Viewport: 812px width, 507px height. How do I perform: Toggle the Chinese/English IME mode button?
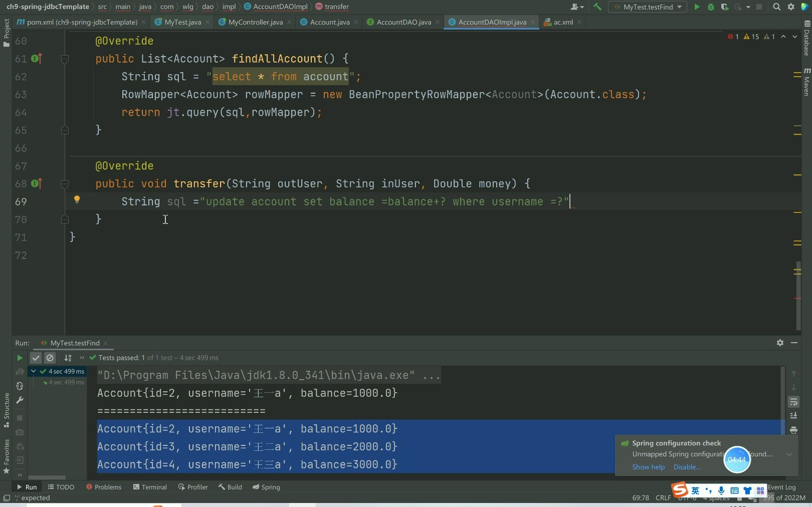[x=695, y=490]
